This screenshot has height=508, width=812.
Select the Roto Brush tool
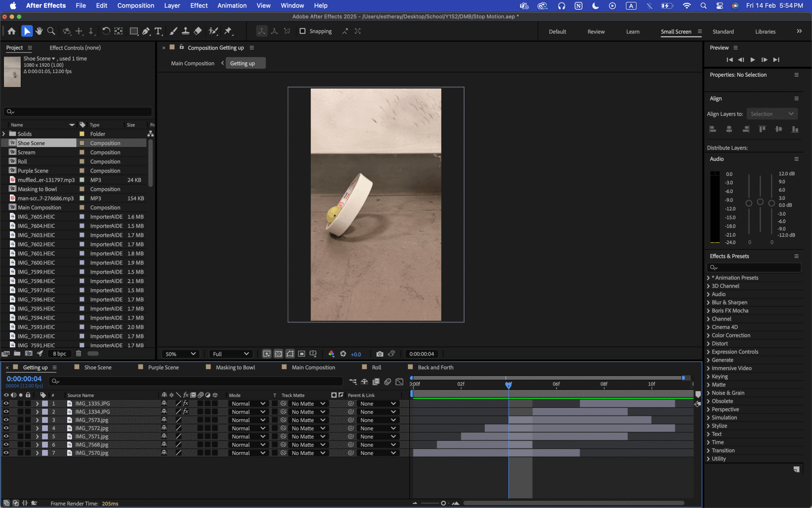tap(214, 31)
